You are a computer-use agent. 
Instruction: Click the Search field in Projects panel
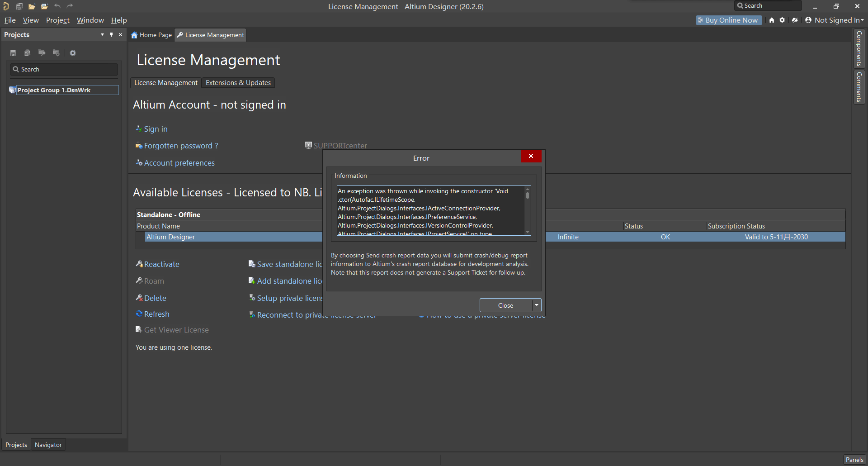click(64, 69)
